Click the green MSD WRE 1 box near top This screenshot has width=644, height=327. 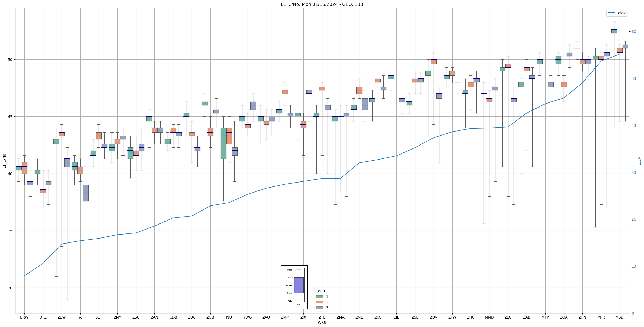(x=614, y=31)
